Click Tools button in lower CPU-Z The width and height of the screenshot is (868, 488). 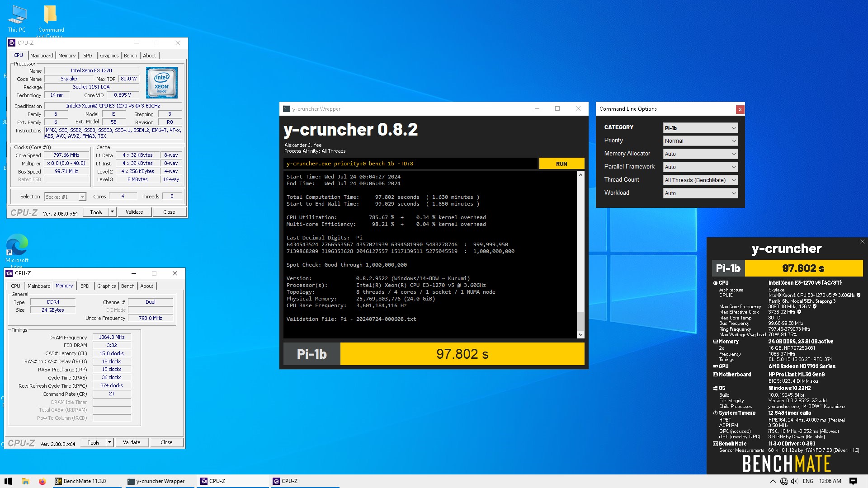tap(93, 442)
